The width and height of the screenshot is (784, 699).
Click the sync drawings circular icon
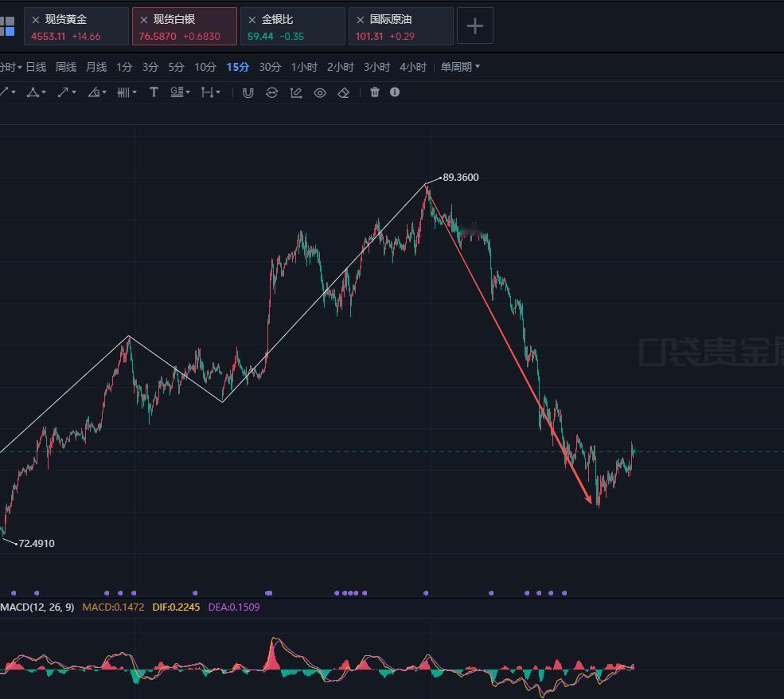click(272, 93)
